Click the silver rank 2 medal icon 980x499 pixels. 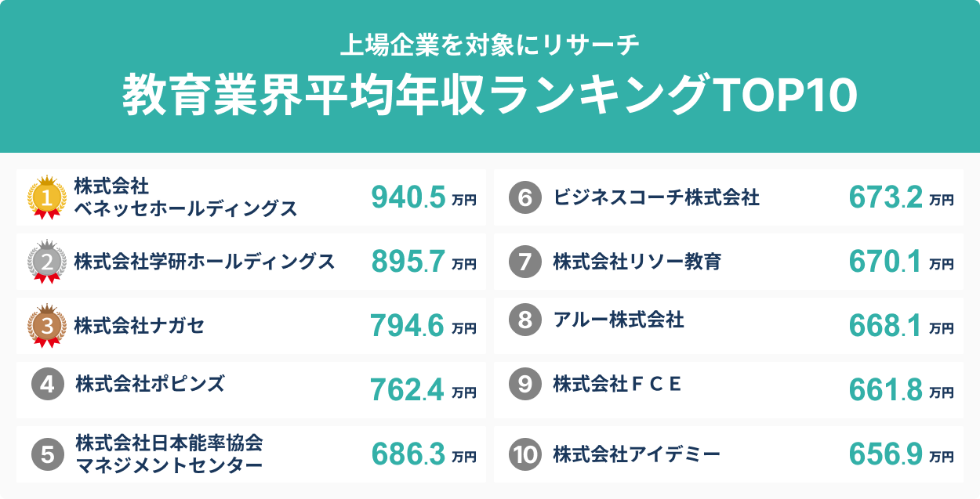coord(46,262)
